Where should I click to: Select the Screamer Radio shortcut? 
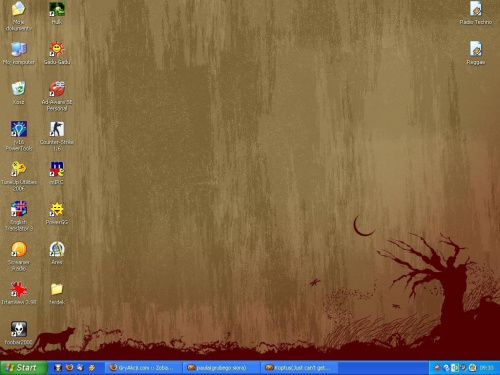(x=19, y=249)
